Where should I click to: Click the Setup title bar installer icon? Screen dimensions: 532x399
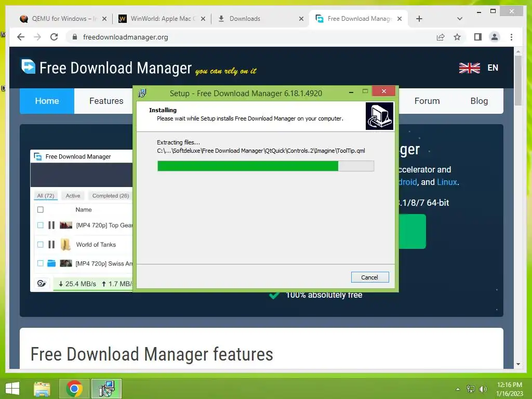tap(142, 92)
